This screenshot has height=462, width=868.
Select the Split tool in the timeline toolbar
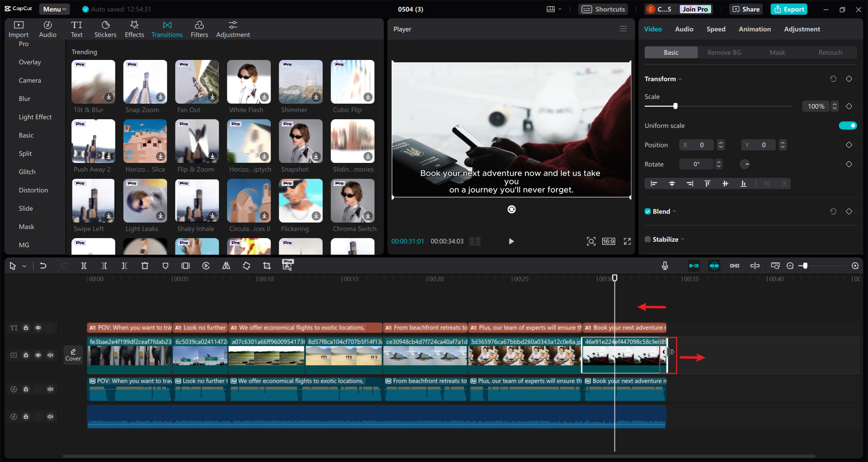click(84, 266)
